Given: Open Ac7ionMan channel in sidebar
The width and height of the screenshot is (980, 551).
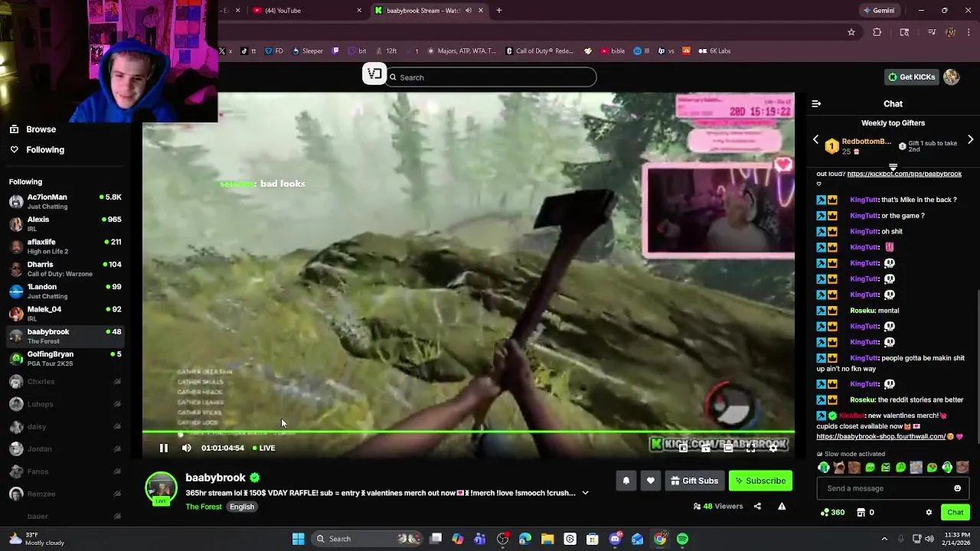Looking at the screenshot, I should [x=65, y=202].
